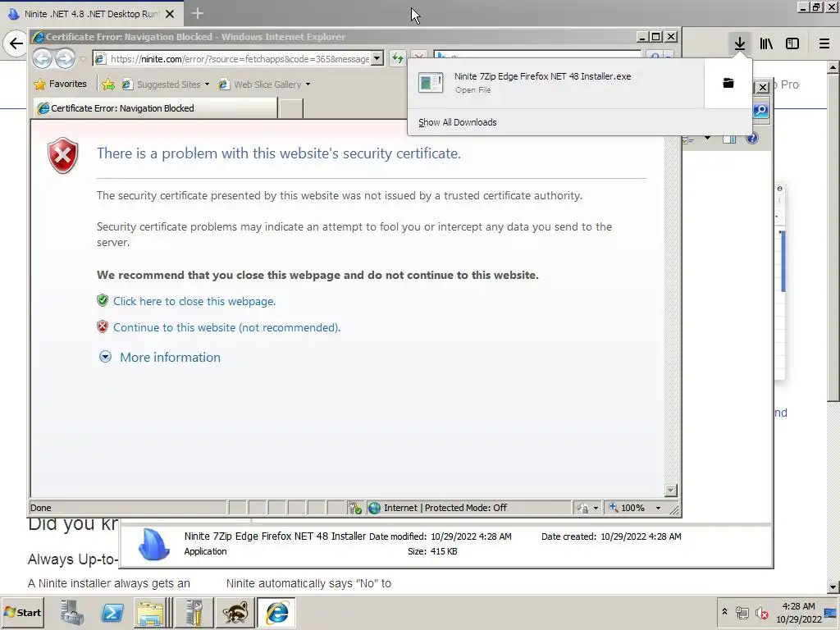This screenshot has width=840, height=630.
Task: Click the Explorer window help icon
Action: click(752, 139)
